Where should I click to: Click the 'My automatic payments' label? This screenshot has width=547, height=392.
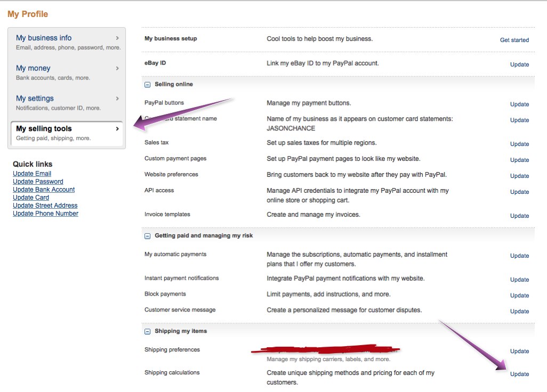[x=175, y=255]
